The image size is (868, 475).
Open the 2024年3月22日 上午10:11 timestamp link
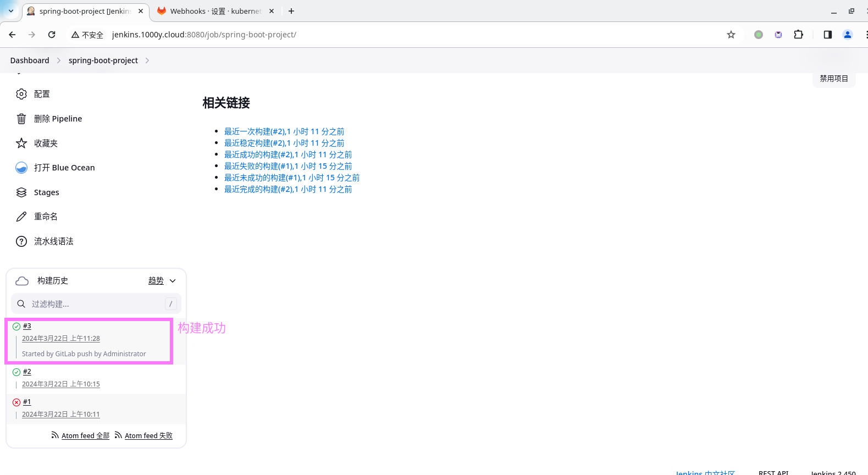tap(61, 415)
